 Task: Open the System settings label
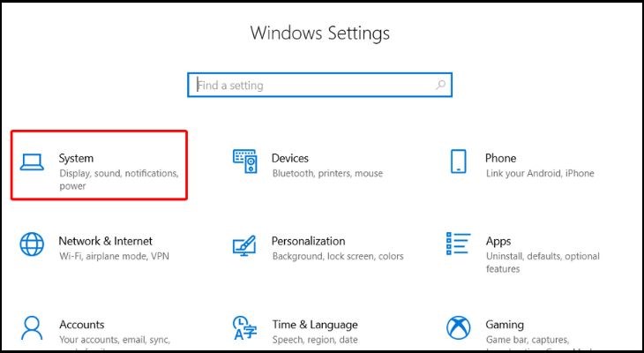pos(76,158)
